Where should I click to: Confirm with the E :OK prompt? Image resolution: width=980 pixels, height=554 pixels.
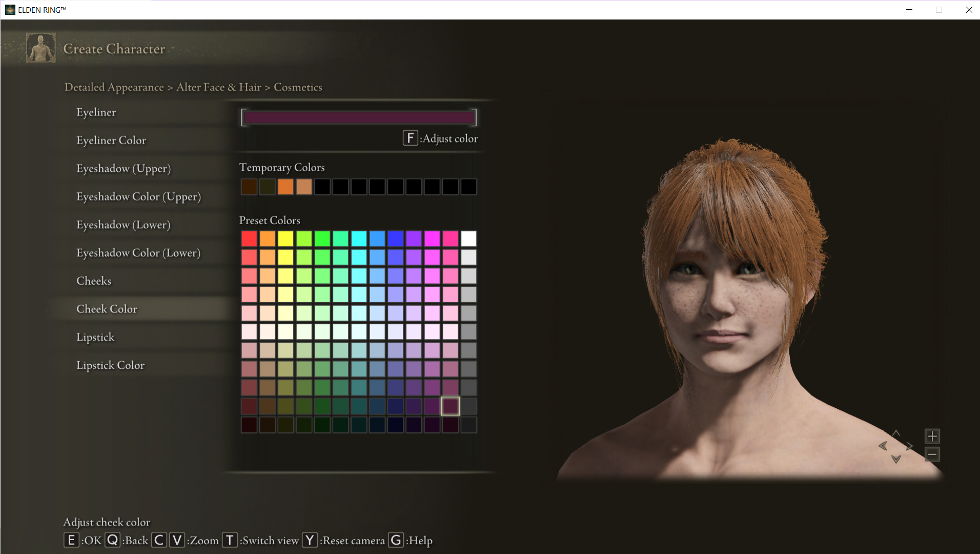coord(83,540)
